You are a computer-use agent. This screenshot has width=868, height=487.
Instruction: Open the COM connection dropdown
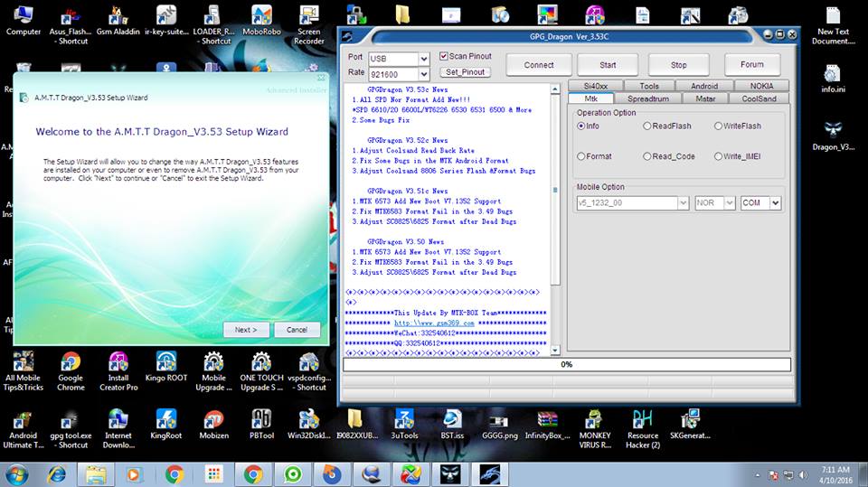point(776,203)
